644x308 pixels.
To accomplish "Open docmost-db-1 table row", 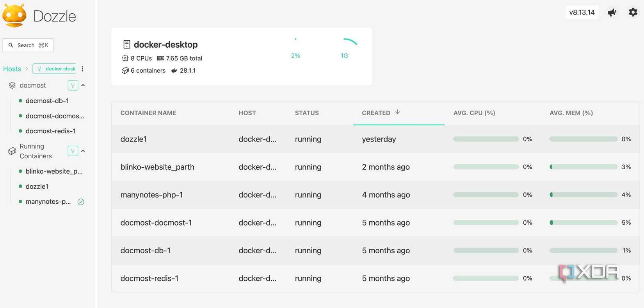I will coord(375,251).
